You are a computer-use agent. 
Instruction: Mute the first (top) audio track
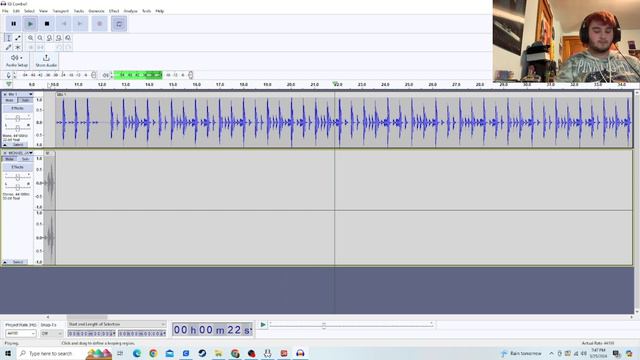pyautogui.click(x=9, y=100)
